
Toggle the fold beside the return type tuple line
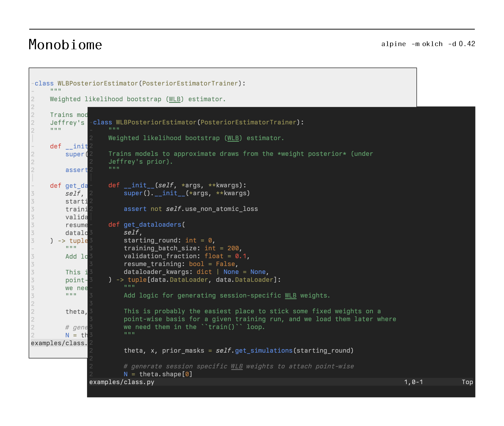[91, 280]
